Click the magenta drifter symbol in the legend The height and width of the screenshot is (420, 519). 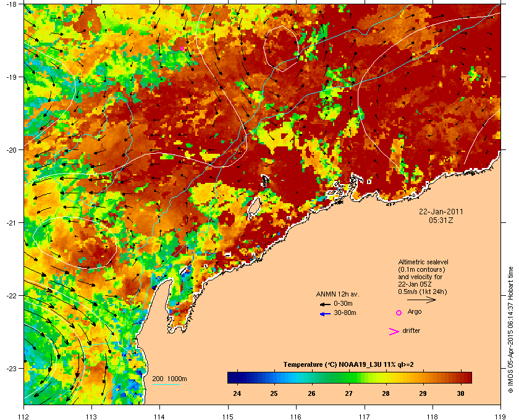394,332
